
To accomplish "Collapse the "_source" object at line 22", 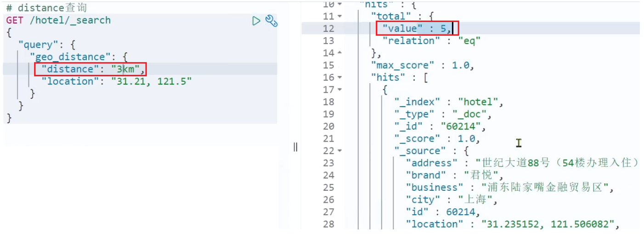I will [339, 151].
